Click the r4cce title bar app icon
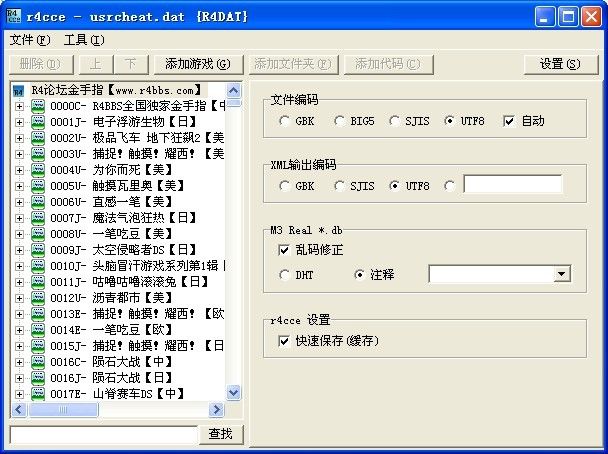 14,16
